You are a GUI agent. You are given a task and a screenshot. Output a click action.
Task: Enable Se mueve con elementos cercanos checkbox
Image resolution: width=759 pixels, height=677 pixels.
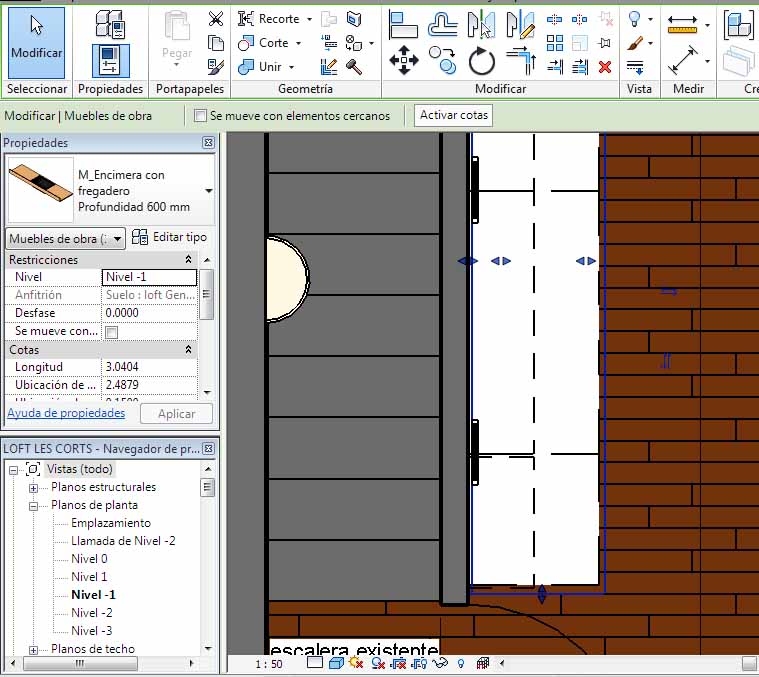(x=200, y=116)
